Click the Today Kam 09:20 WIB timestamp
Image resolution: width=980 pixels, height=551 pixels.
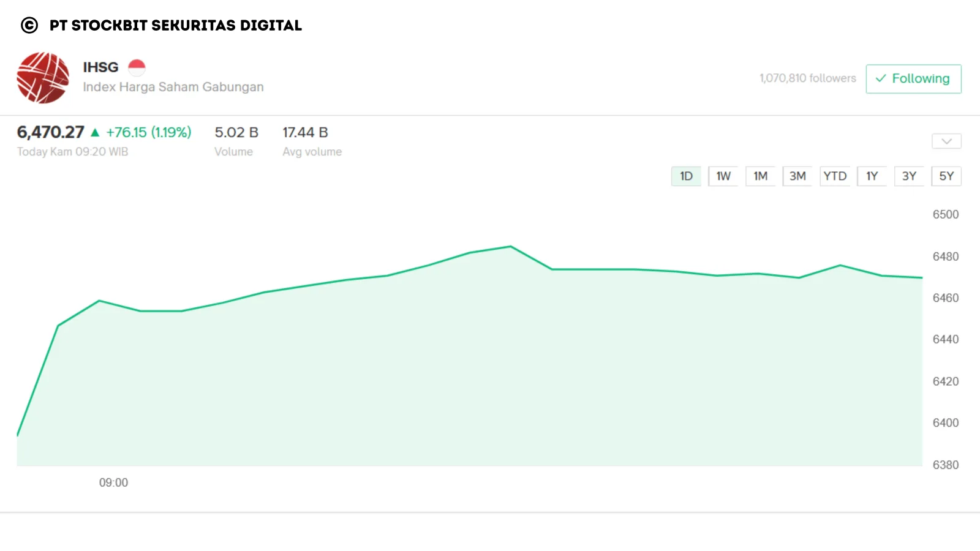tap(72, 152)
